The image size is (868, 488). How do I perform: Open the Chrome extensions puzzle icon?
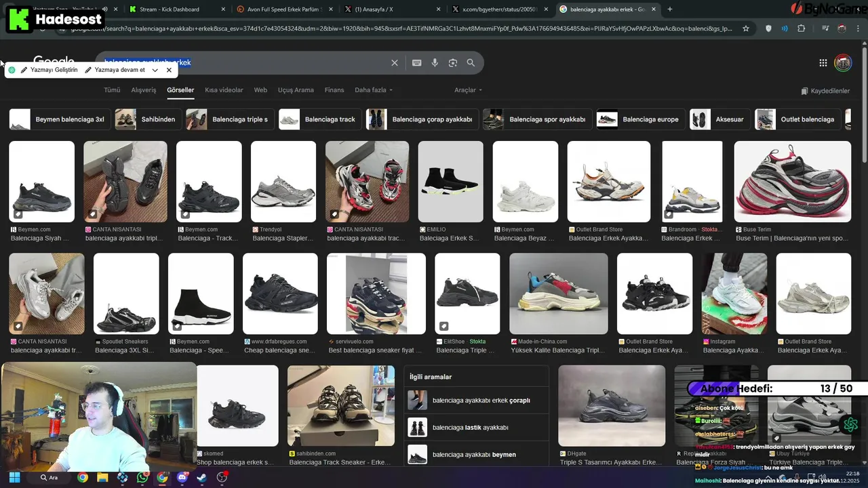coord(802,28)
